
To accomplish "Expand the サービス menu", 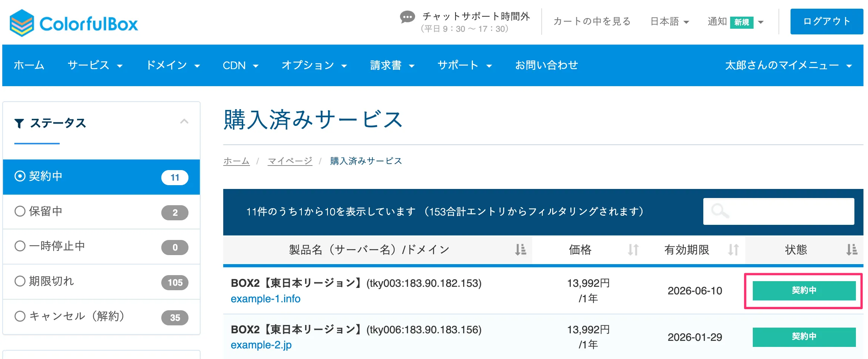I will tap(95, 65).
